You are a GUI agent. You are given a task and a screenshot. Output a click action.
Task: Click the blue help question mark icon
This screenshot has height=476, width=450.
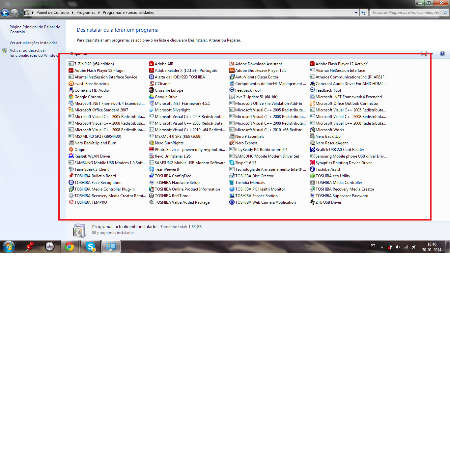[442, 54]
